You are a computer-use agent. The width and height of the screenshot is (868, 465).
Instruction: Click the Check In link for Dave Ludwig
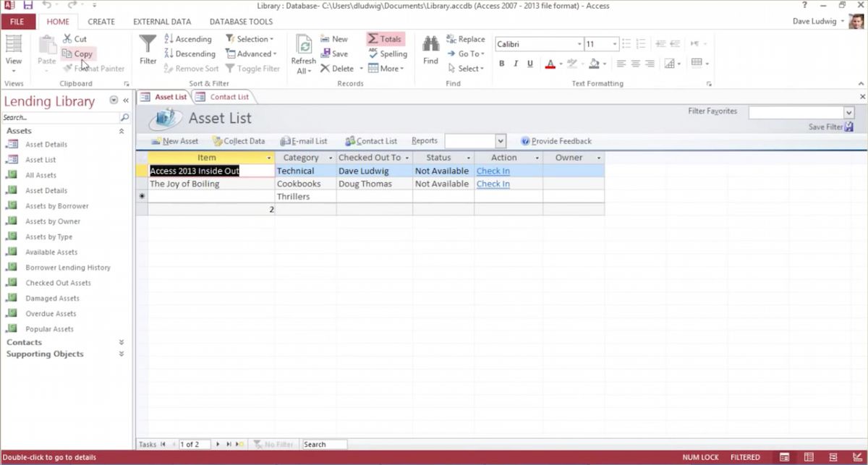coord(493,171)
